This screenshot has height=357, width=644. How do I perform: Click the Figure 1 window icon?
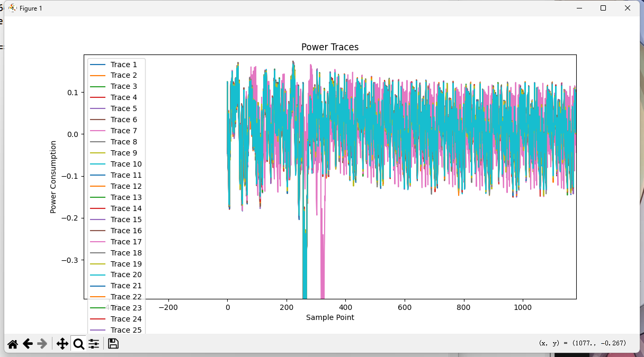[x=13, y=8]
